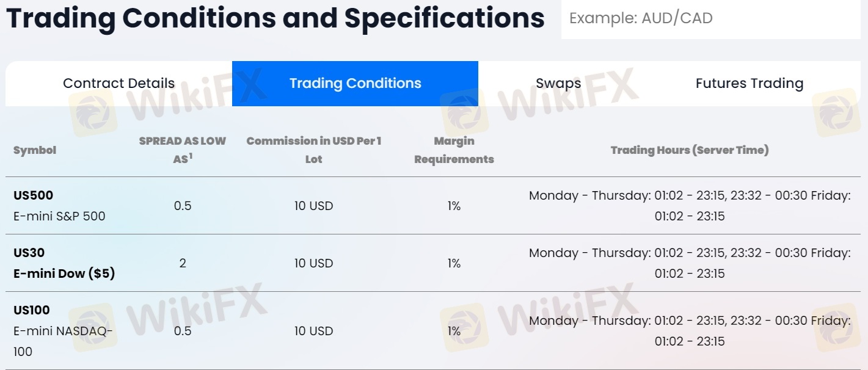Image resolution: width=868 pixels, height=370 pixels.
Task: Open the Contract Details tab
Action: 119,84
